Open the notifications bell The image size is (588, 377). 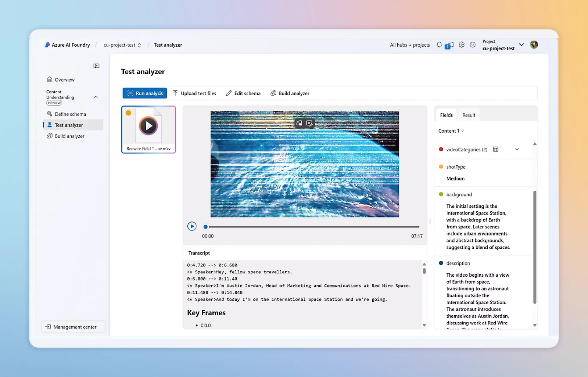[439, 45]
